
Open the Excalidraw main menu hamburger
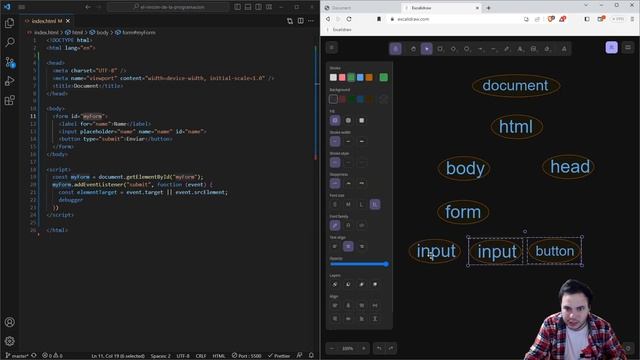coord(332,48)
